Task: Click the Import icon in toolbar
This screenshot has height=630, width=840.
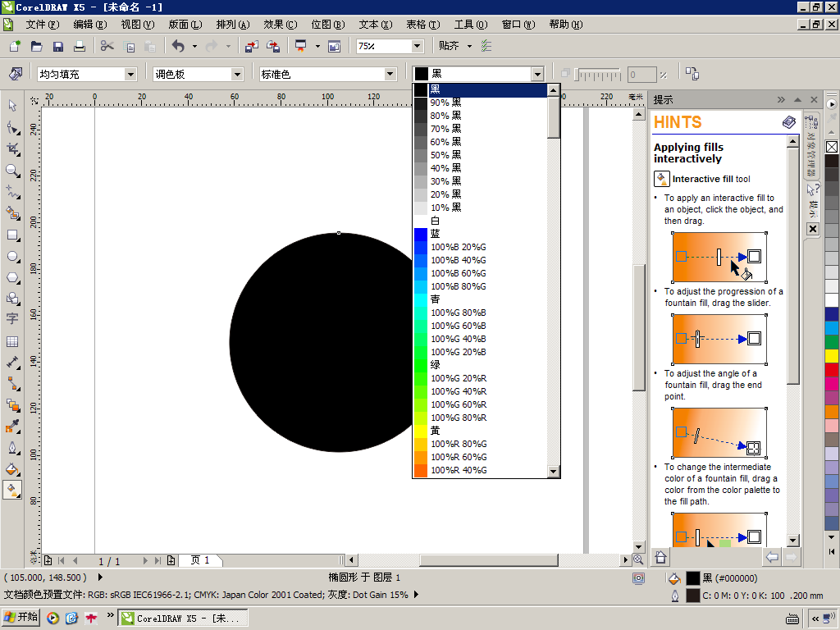Action: tap(251, 46)
